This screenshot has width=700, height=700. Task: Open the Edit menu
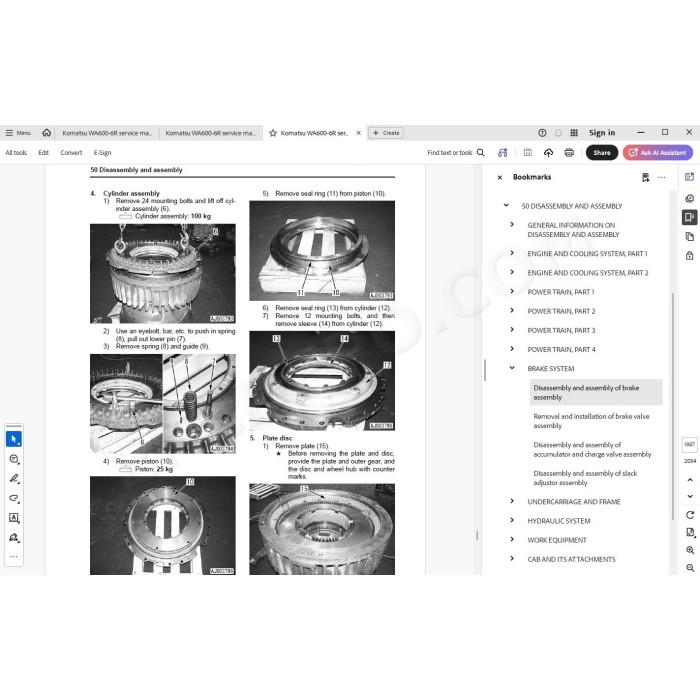coord(43,153)
